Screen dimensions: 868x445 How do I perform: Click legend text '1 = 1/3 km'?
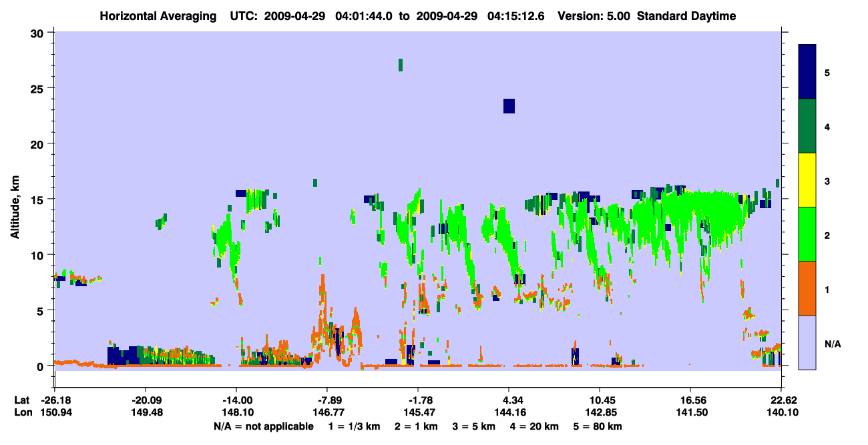[354, 426]
